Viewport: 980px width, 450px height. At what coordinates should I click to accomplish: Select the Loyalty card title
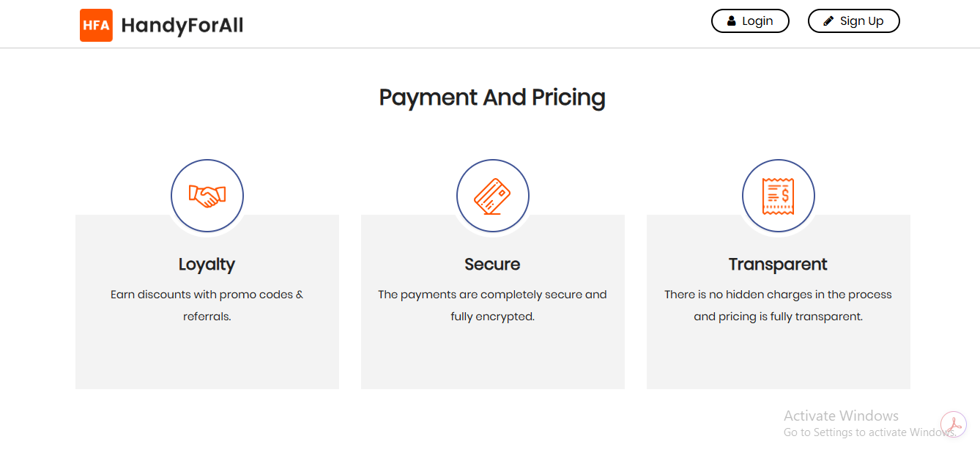click(x=207, y=264)
